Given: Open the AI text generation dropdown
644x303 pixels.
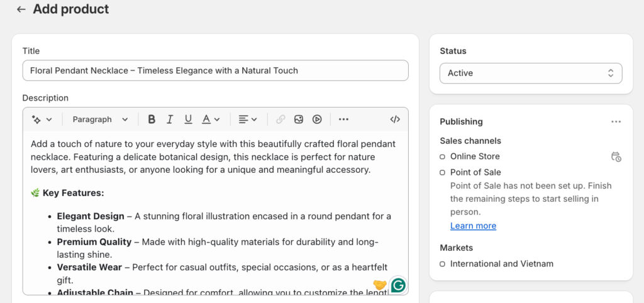Looking at the screenshot, I should point(42,119).
